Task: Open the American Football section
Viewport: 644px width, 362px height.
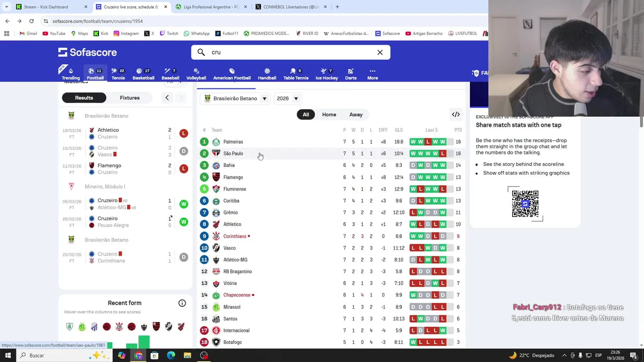Action: pyautogui.click(x=232, y=74)
